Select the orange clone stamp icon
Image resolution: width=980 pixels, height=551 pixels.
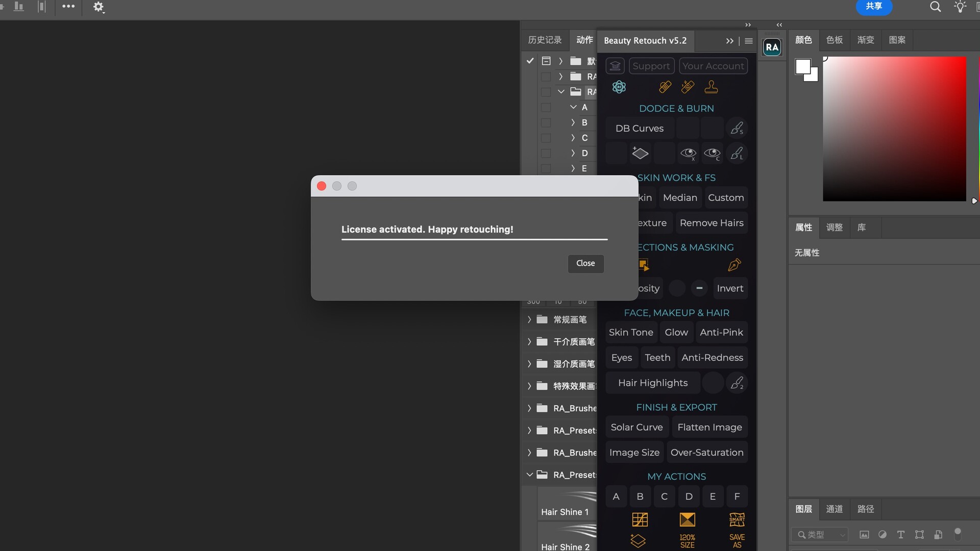point(711,87)
